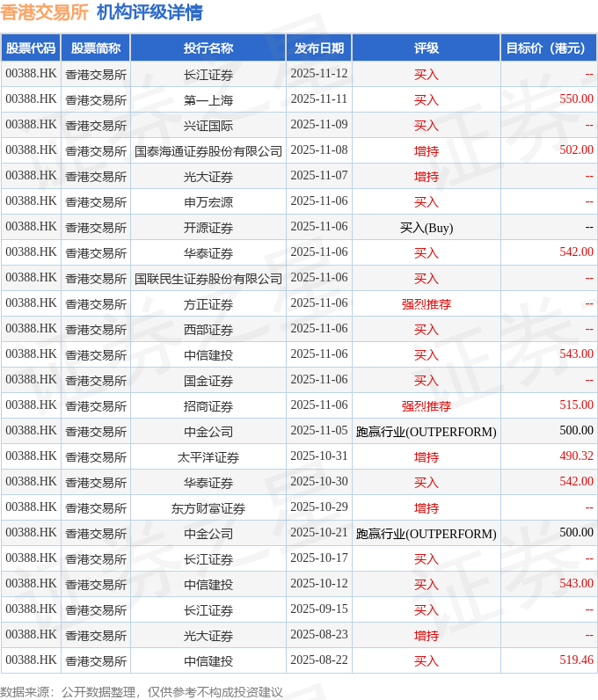Select the 2025-08-23 date cell
Screen dimensions: 598x700
pos(319,634)
